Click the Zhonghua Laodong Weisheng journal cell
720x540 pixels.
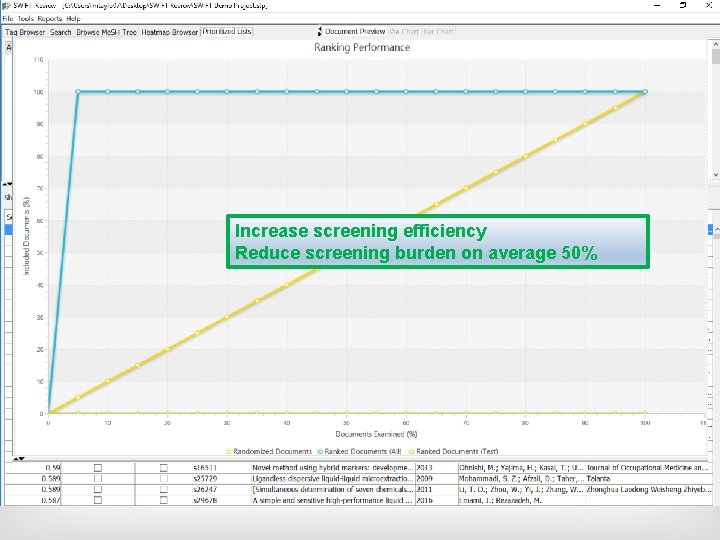[x=649, y=489]
